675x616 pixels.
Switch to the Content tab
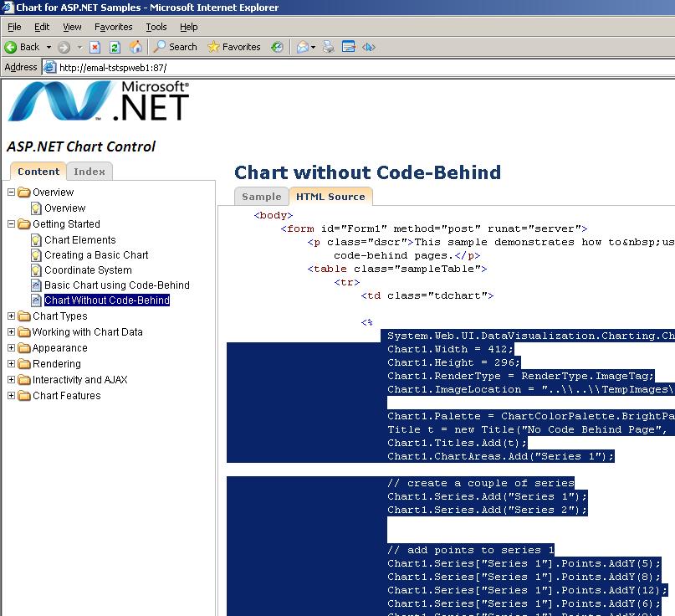(x=38, y=172)
